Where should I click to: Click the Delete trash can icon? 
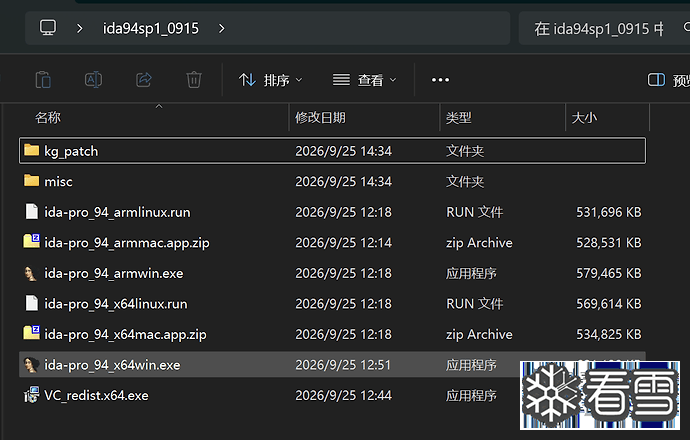coord(194,80)
